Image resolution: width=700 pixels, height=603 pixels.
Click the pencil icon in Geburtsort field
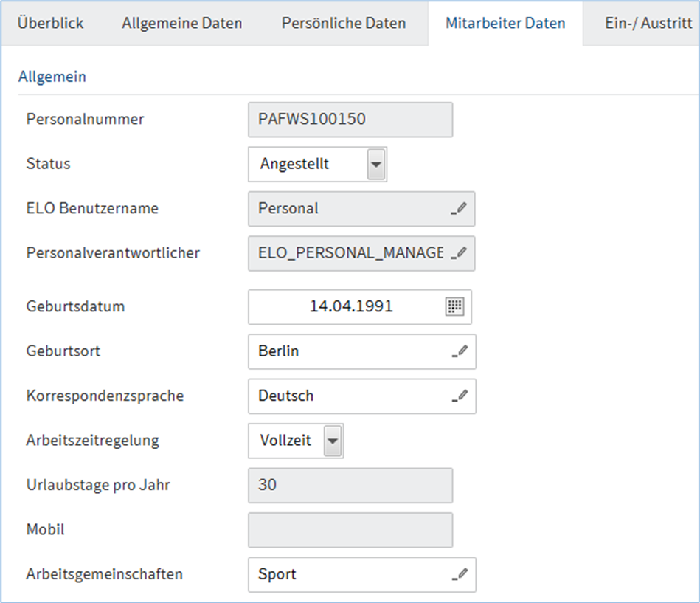[460, 351]
